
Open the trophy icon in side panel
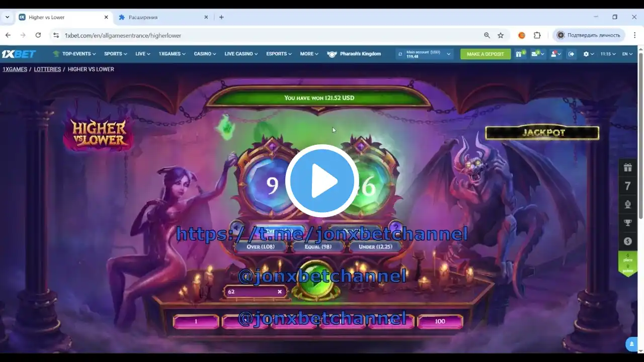(x=627, y=223)
